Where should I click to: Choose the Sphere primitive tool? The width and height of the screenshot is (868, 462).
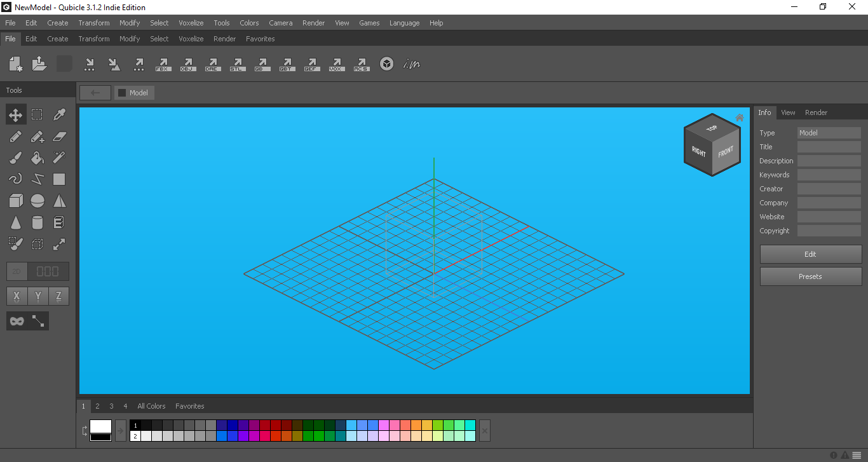[37, 200]
